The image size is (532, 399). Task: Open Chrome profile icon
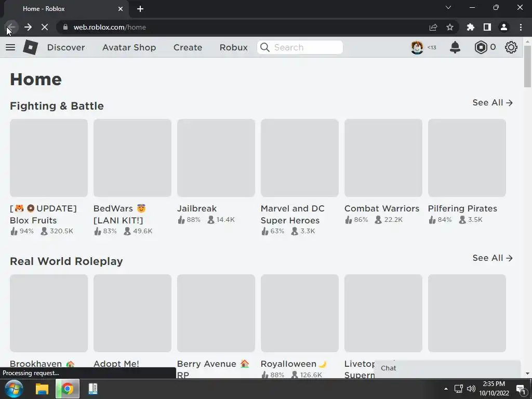coord(504,27)
